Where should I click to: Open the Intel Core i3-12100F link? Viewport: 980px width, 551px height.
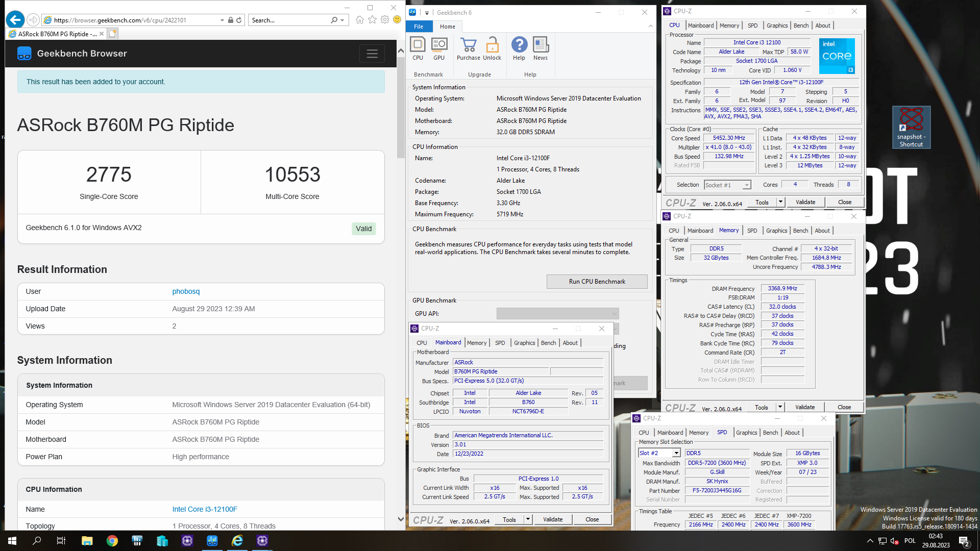tap(205, 509)
